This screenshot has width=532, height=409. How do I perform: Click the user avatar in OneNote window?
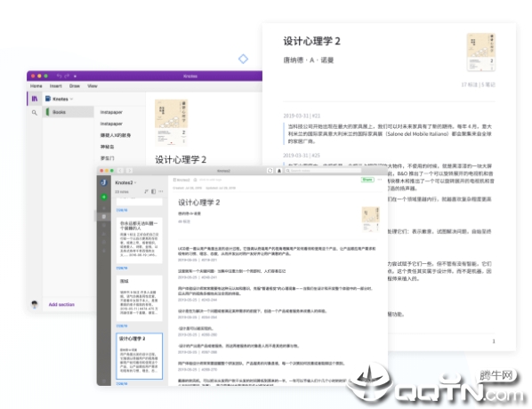[x=35, y=304]
